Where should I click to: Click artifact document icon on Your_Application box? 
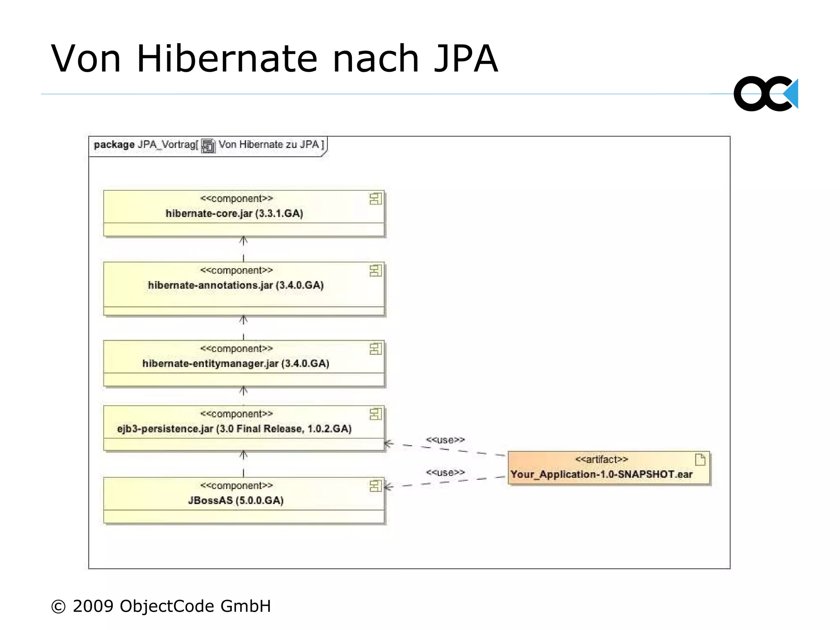(700, 460)
